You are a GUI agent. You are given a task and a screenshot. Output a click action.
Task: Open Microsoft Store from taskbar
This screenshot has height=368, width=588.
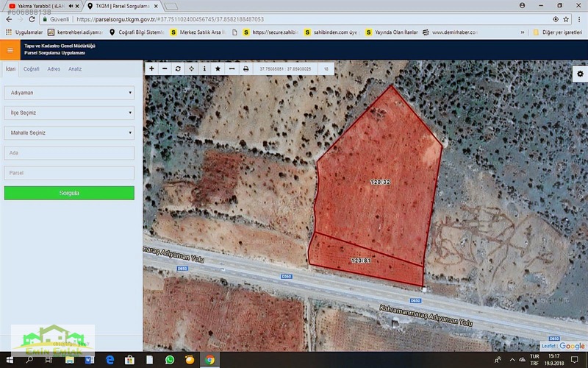(130, 360)
